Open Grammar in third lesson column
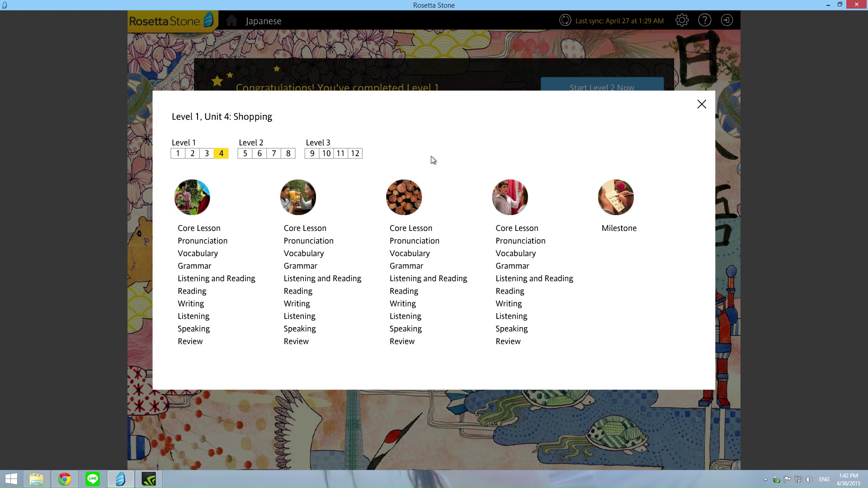 (x=406, y=266)
